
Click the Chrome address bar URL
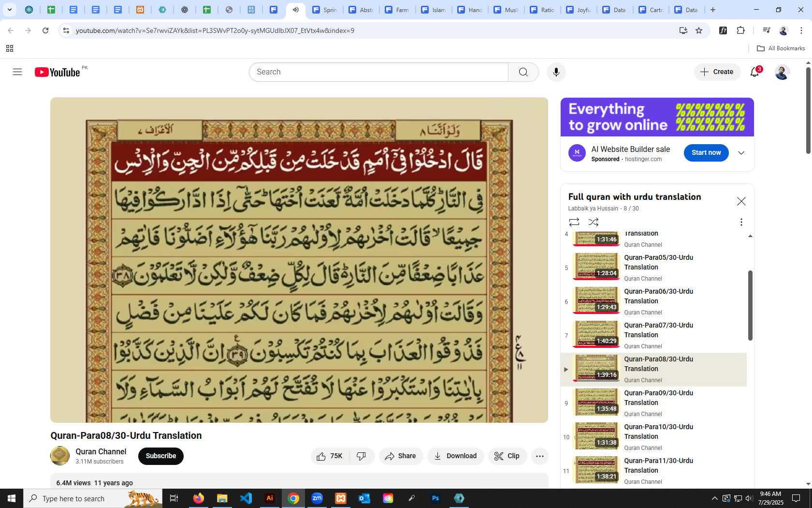tap(215, 30)
